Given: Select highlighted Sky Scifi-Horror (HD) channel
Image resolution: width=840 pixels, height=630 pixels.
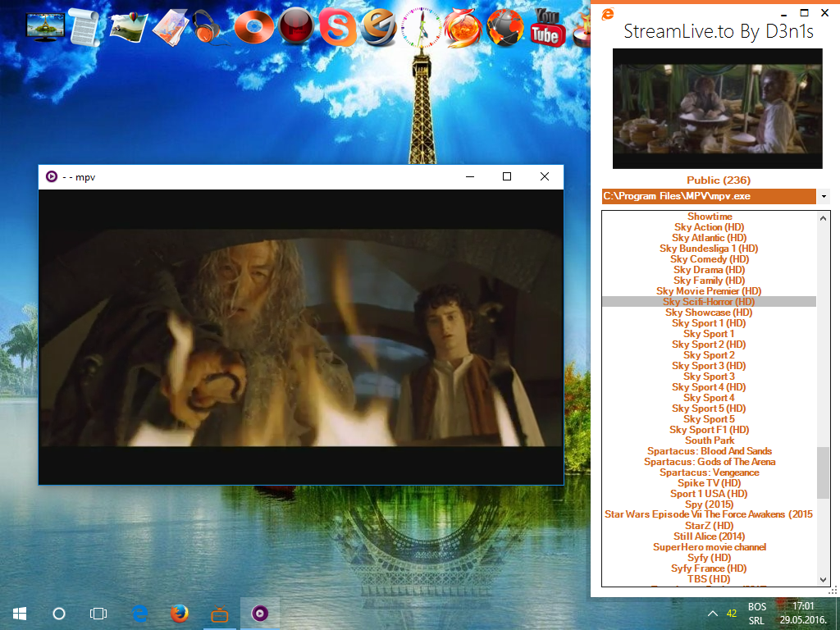Looking at the screenshot, I should 710,302.
